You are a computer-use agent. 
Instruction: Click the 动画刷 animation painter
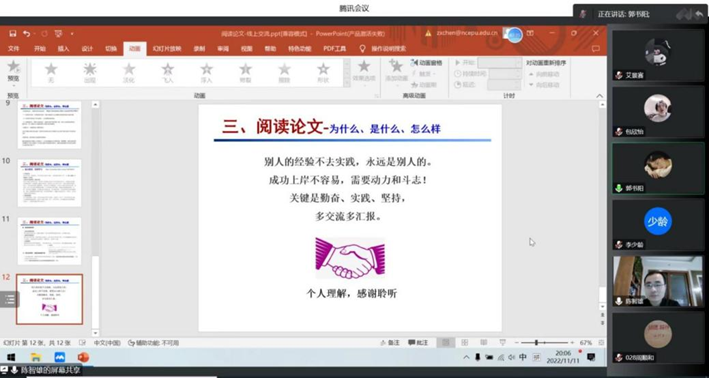(424, 85)
